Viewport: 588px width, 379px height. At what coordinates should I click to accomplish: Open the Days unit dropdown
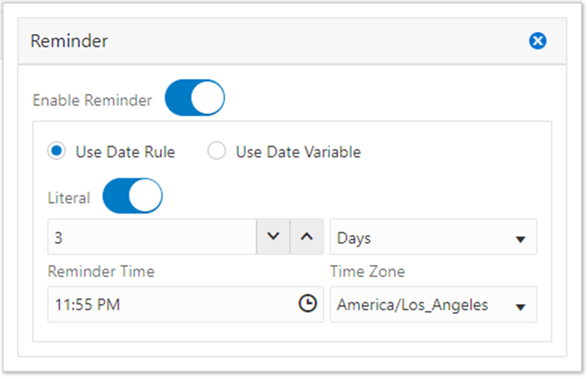coord(433,237)
